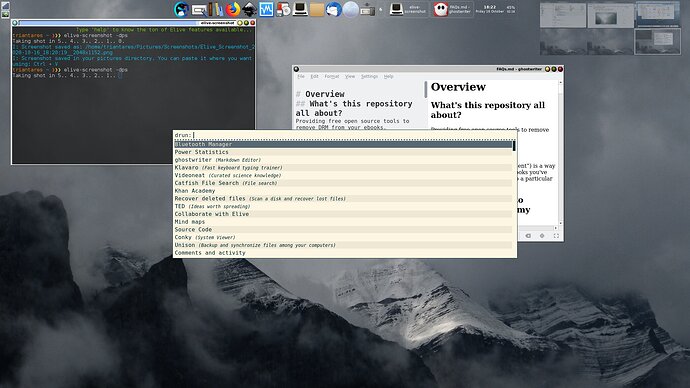Open the Format menu in ghostwriter
This screenshot has height=388, width=690.
332,77
